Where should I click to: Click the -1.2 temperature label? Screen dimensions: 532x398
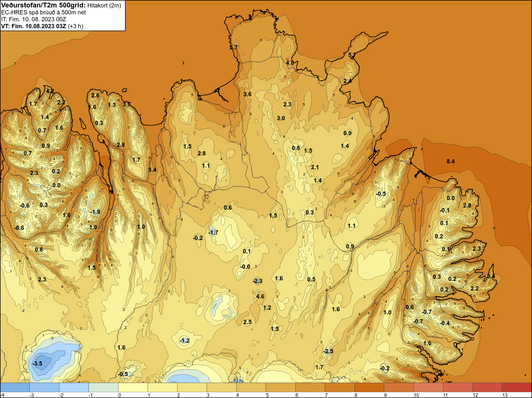click(x=184, y=341)
